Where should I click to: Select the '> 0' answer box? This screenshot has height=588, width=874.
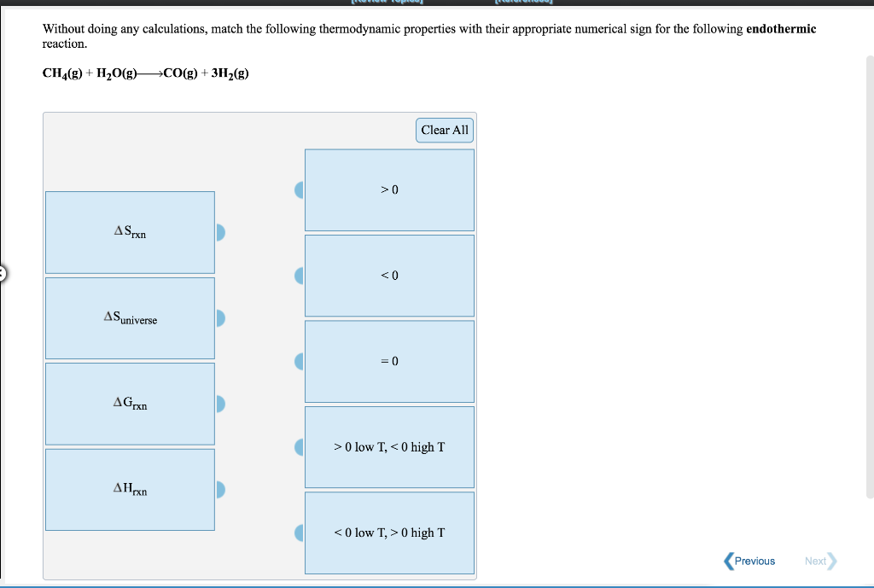tap(389, 189)
